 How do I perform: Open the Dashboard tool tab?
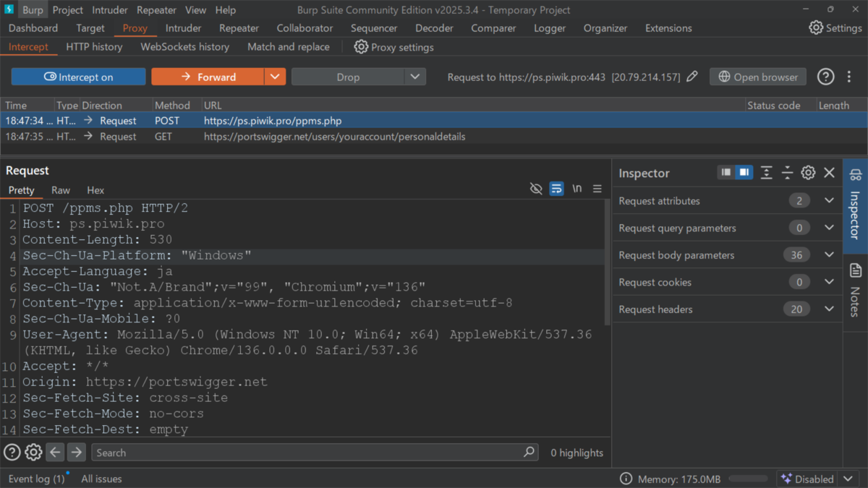tap(33, 28)
